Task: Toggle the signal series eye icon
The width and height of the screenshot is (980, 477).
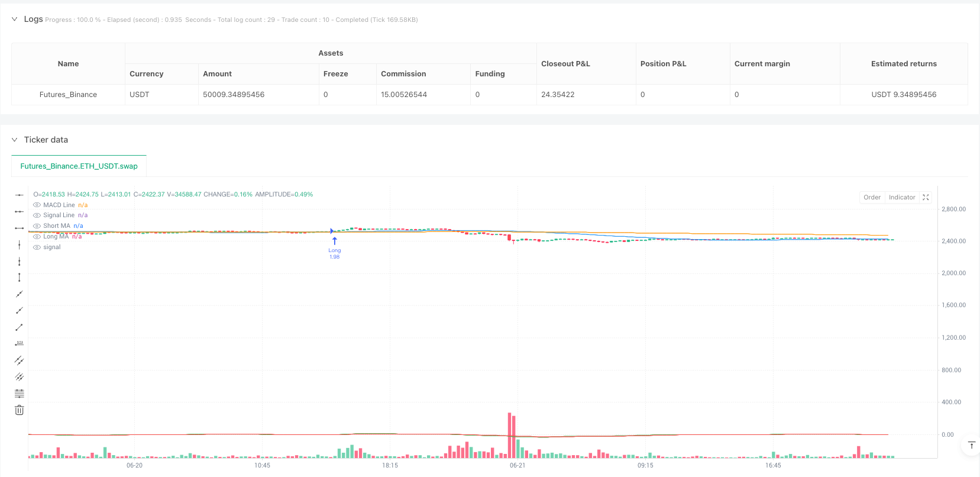Action: pos(37,247)
